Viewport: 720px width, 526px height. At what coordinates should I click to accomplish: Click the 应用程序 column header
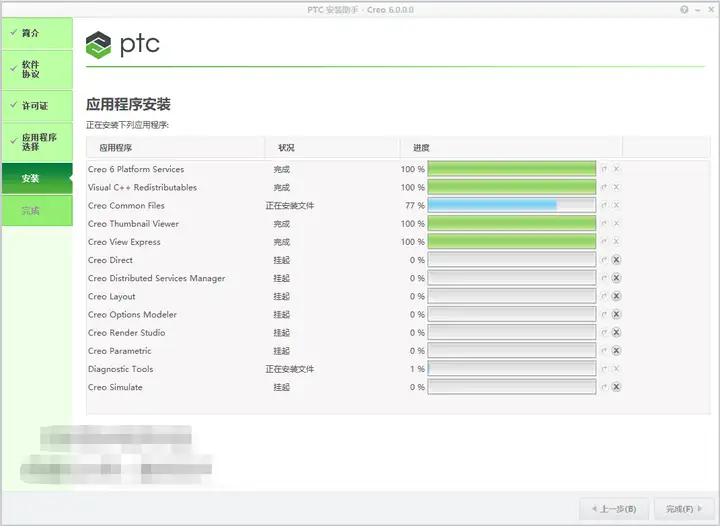175,148
